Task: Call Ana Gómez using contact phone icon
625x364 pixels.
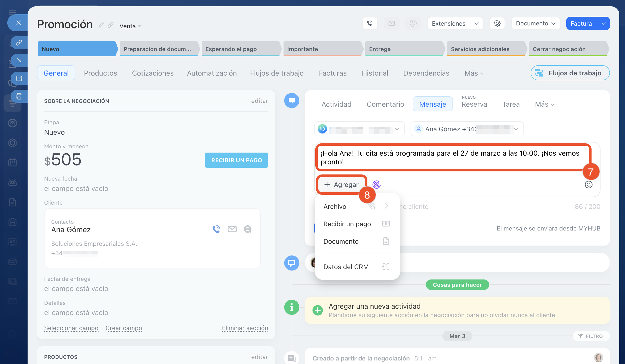Action: click(216, 229)
